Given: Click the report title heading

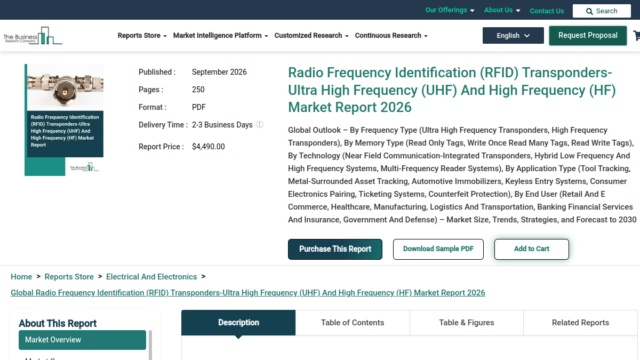Looking at the screenshot, I should coord(452,90).
